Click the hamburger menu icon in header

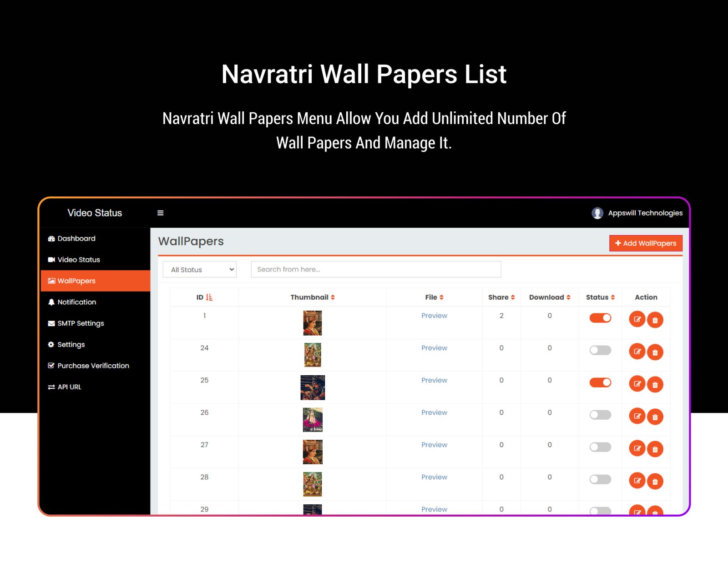click(160, 213)
